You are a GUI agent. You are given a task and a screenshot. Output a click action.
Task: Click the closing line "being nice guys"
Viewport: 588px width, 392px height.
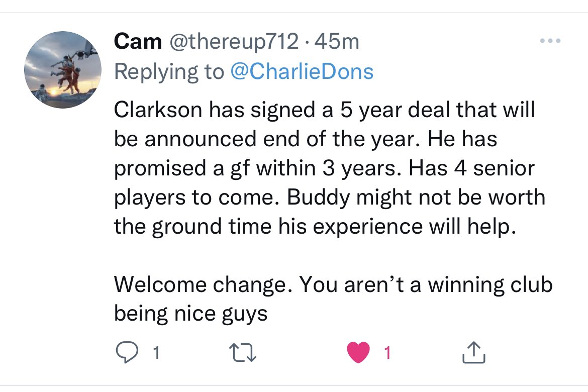[x=190, y=314]
